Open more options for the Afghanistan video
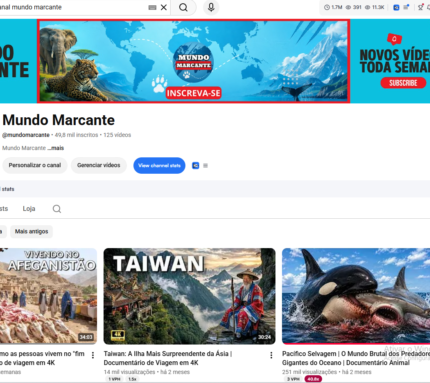This screenshot has height=383, width=430. pyautogui.click(x=93, y=355)
